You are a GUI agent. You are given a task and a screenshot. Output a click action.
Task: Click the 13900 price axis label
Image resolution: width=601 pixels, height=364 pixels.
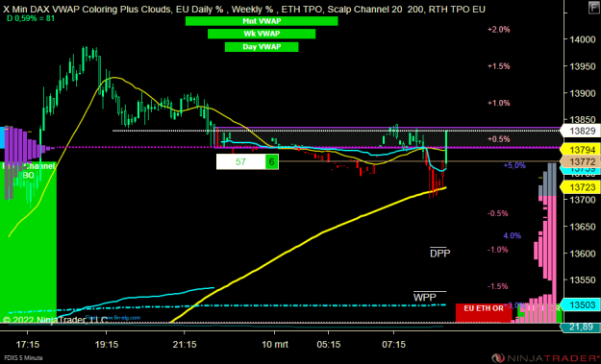coord(583,93)
